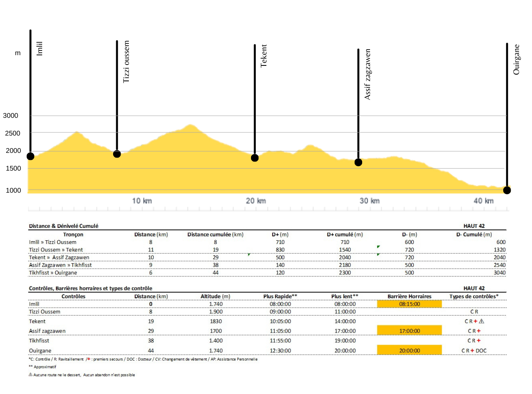The height and width of the screenshot is (394, 532).
Task: Click the 2300 cumulative D+ value
Action: point(345,273)
